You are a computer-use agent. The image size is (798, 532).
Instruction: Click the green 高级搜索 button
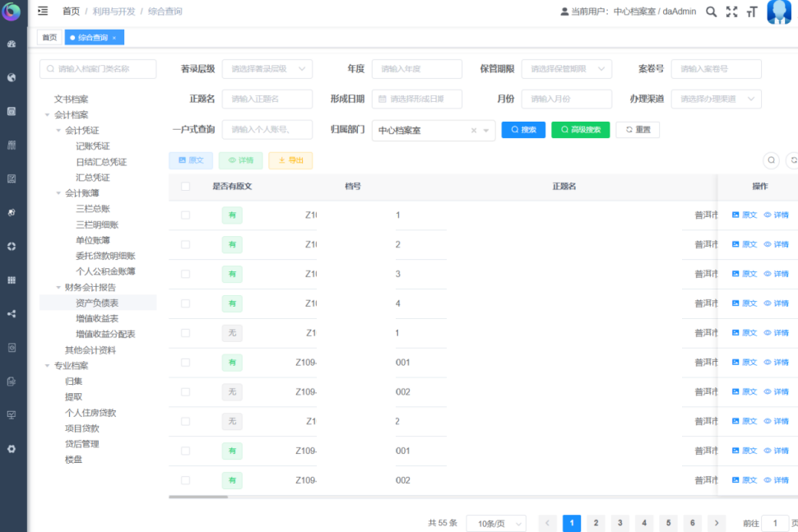581,130
